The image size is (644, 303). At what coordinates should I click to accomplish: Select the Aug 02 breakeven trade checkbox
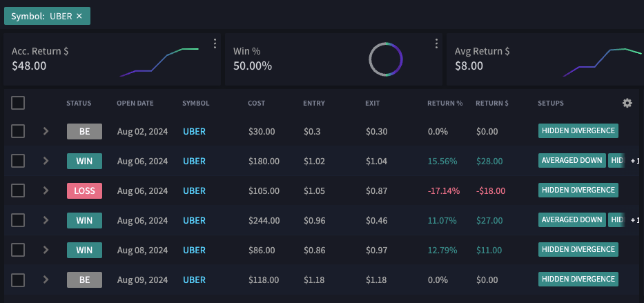tap(18, 131)
